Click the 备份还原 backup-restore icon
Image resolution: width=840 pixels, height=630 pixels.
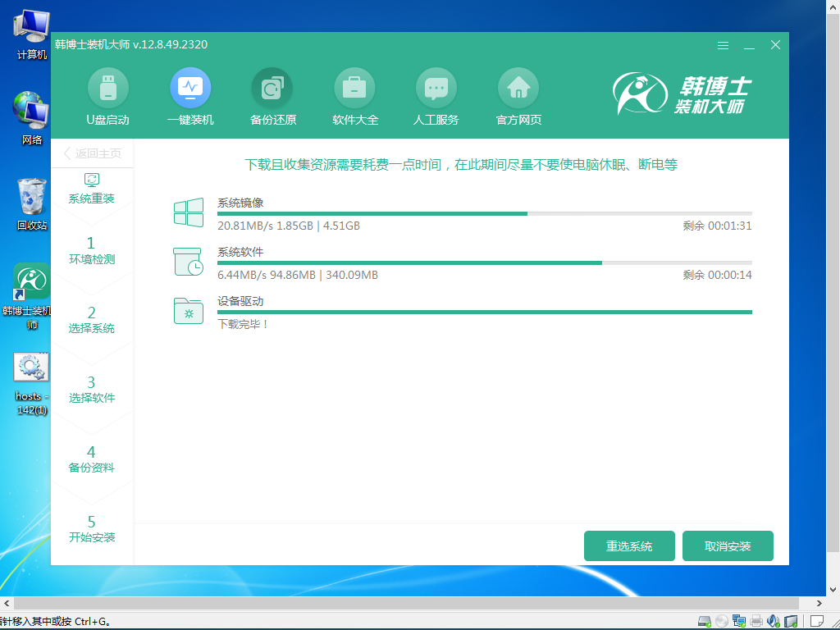(272, 87)
